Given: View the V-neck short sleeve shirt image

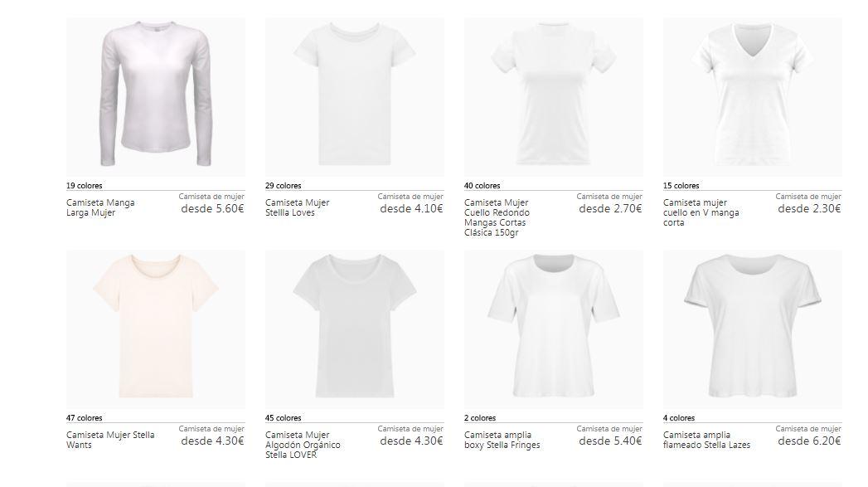Looking at the screenshot, I should coord(752,97).
